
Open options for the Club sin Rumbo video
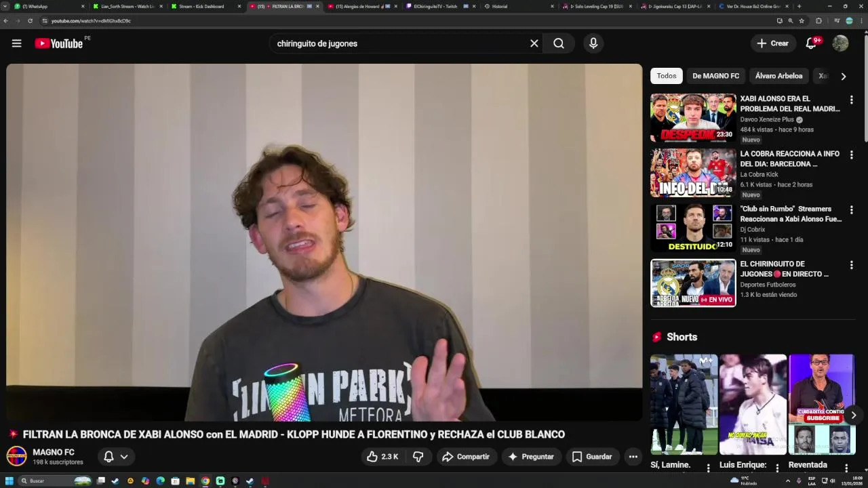tap(851, 210)
